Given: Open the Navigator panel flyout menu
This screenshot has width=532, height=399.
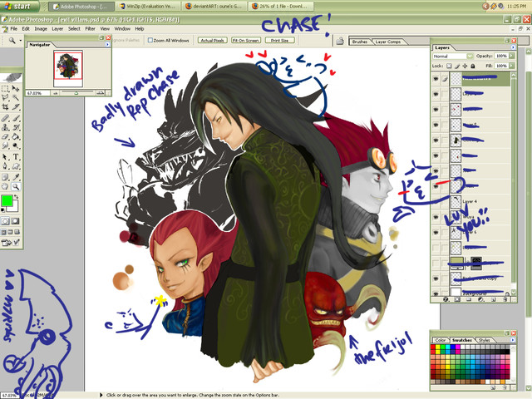Looking at the screenshot, I should [x=107, y=44].
